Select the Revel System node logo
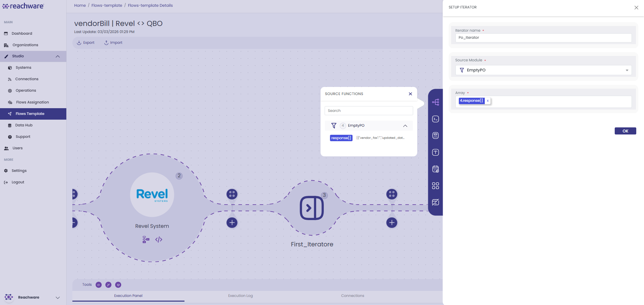The height and width of the screenshot is (305, 644). pos(152,195)
